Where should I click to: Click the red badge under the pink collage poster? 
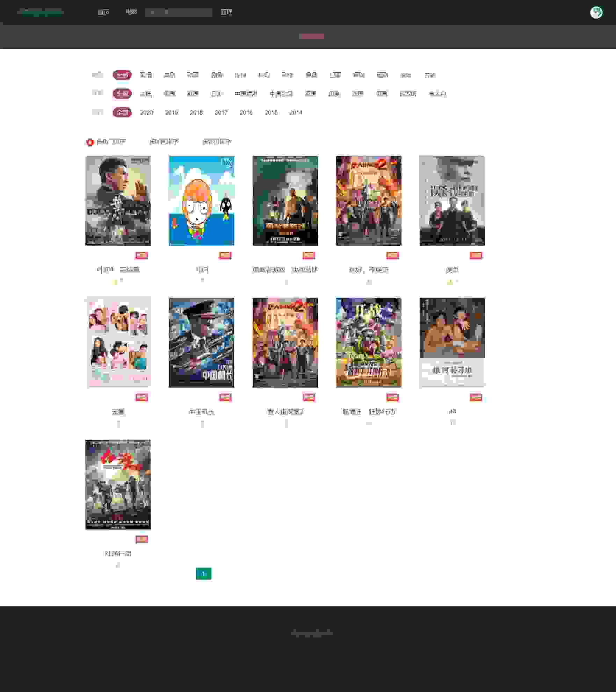[142, 397]
